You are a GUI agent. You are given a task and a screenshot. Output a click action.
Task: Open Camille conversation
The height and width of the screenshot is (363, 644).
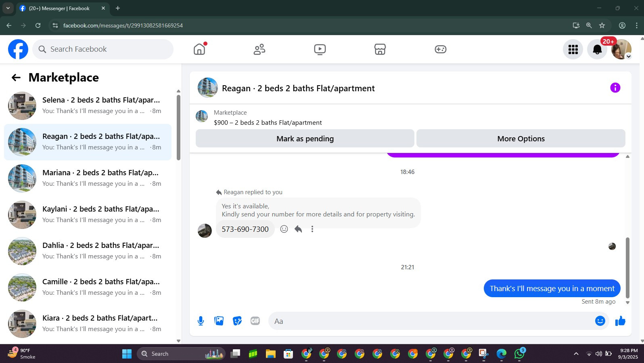coord(88,287)
